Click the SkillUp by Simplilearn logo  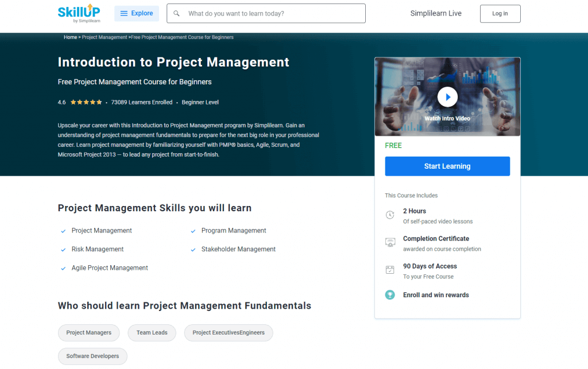[79, 14]
